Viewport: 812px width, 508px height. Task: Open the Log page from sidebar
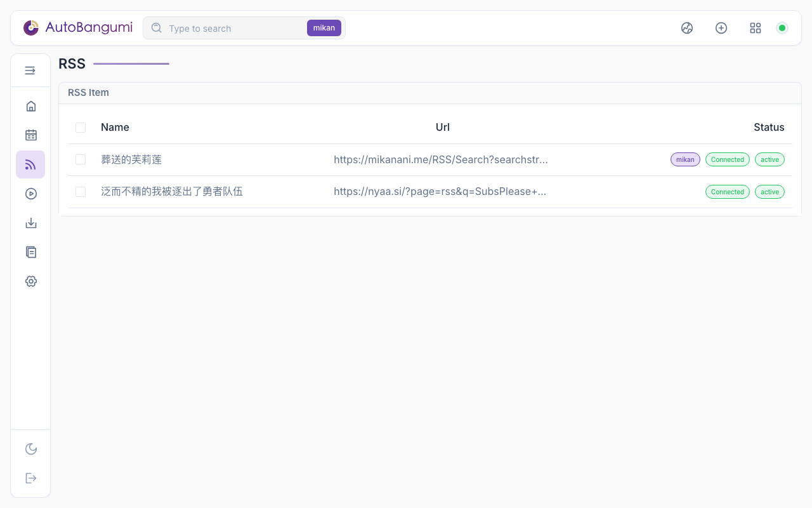click(30, 252)
